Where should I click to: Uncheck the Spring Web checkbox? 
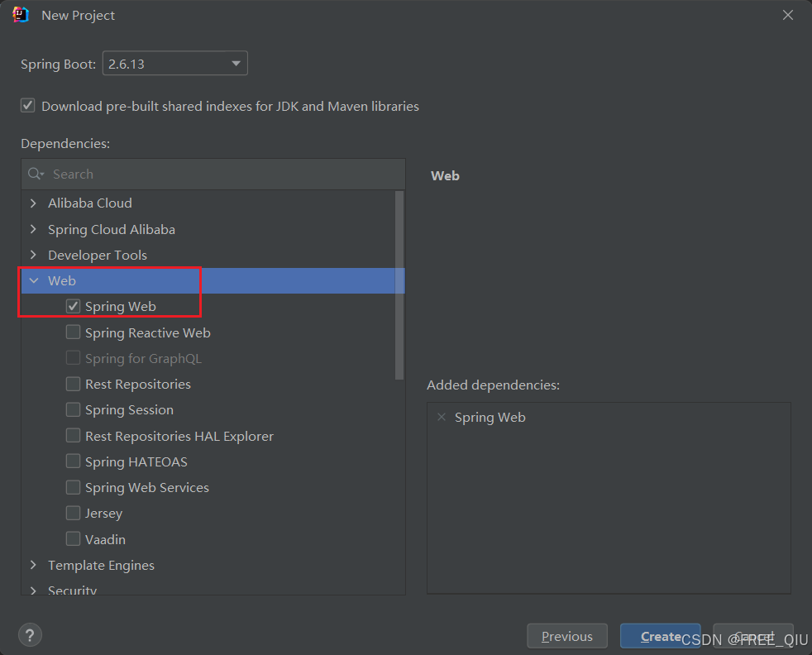click(73, 306)
